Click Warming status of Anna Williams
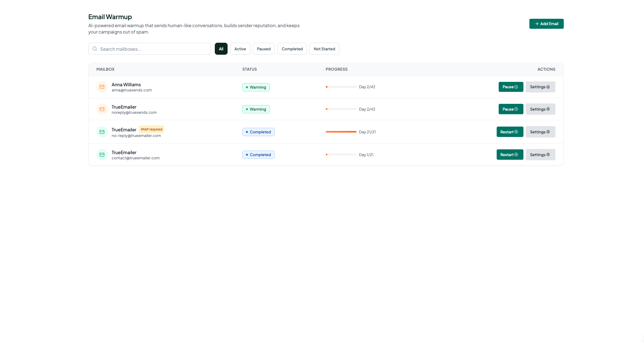 256,87
